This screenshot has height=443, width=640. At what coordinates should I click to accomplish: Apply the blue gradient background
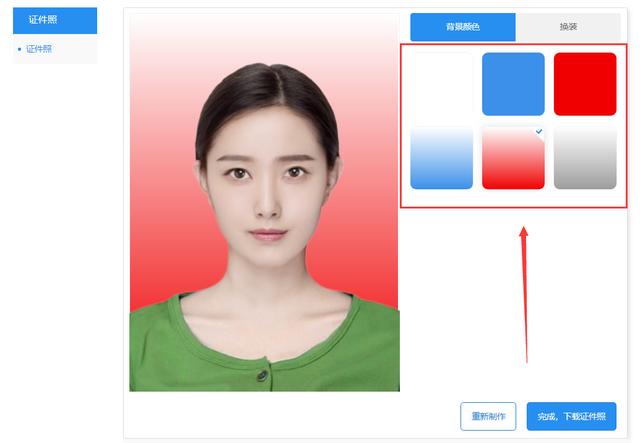(442, 158)
